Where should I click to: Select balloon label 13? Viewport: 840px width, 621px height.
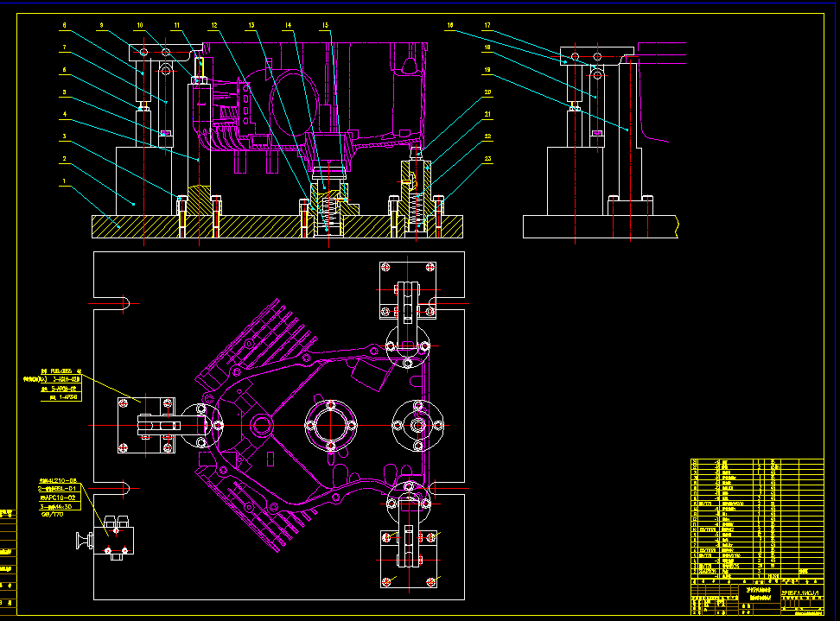[251, 25]
